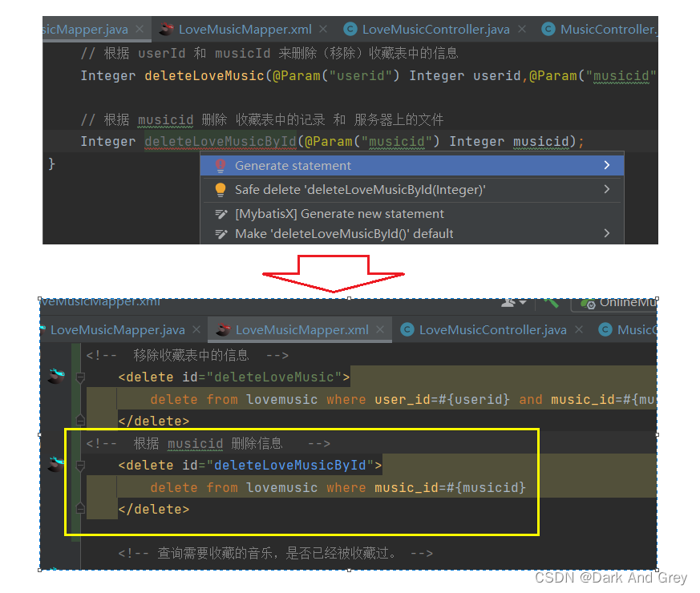Close the LoveMusicMapper.xml tab in upper editor
700x593 pixels.
click(x=323, y=29)
